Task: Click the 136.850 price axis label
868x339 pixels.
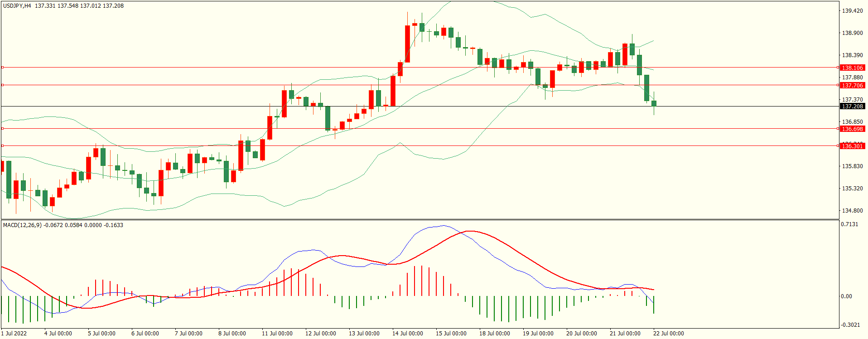Action: pyautogui.click(x=852, y=122)
